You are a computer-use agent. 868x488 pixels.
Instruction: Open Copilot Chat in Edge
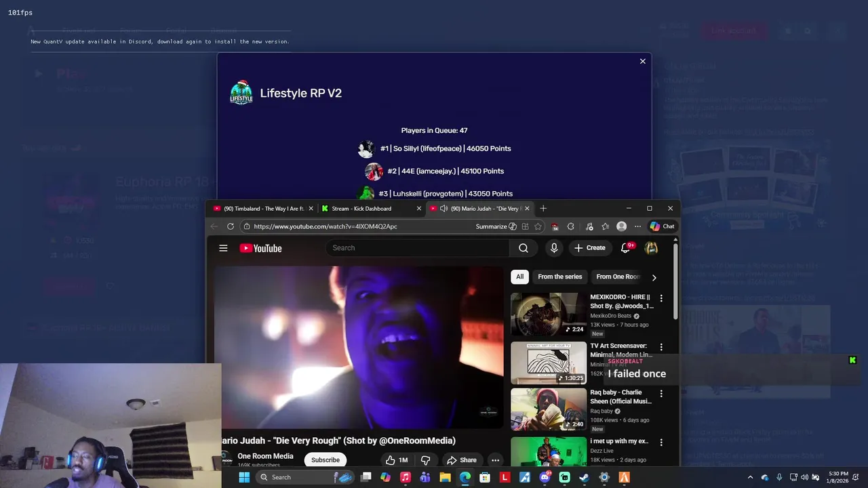(x=663, y=226)
